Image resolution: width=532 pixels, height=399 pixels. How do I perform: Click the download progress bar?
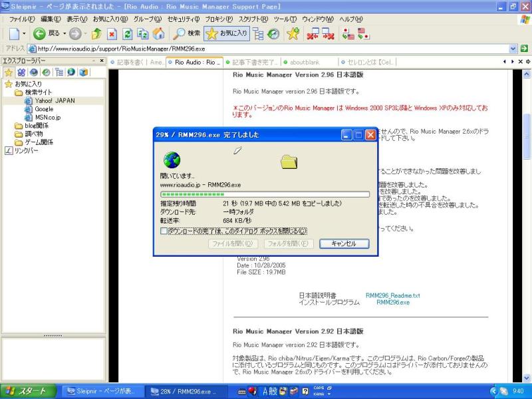(x=265, y=194)
